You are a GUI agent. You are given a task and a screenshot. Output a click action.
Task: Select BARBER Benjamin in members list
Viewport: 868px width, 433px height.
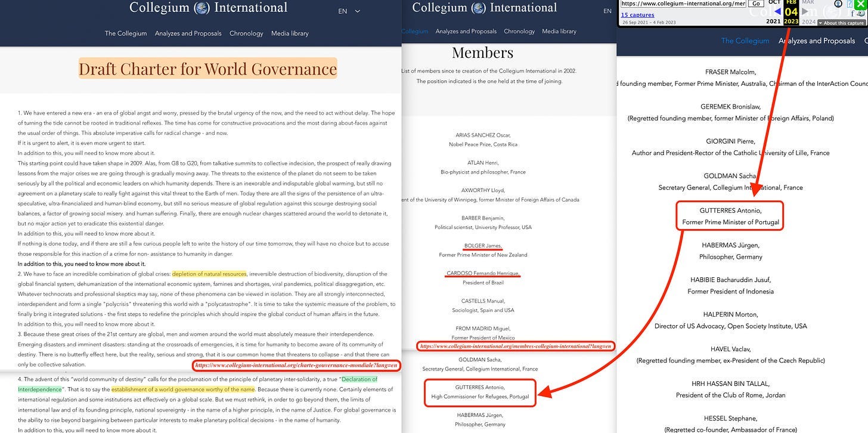[x=483, y=218]
